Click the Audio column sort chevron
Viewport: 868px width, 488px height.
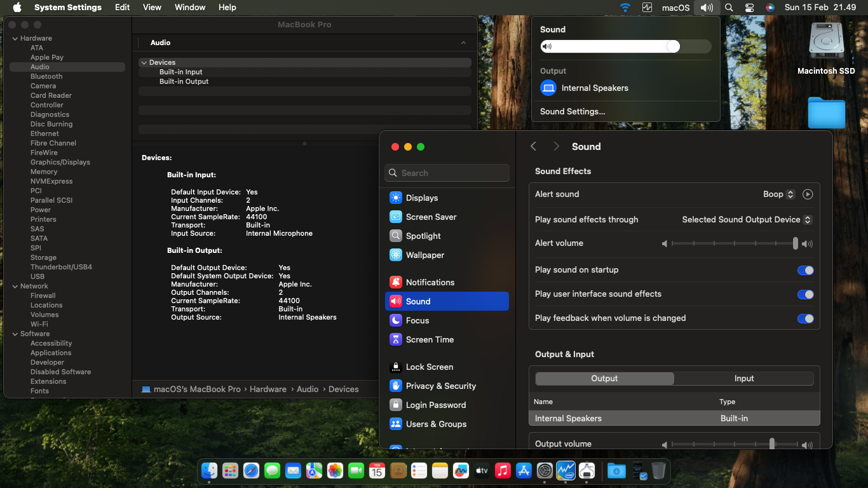463,43
